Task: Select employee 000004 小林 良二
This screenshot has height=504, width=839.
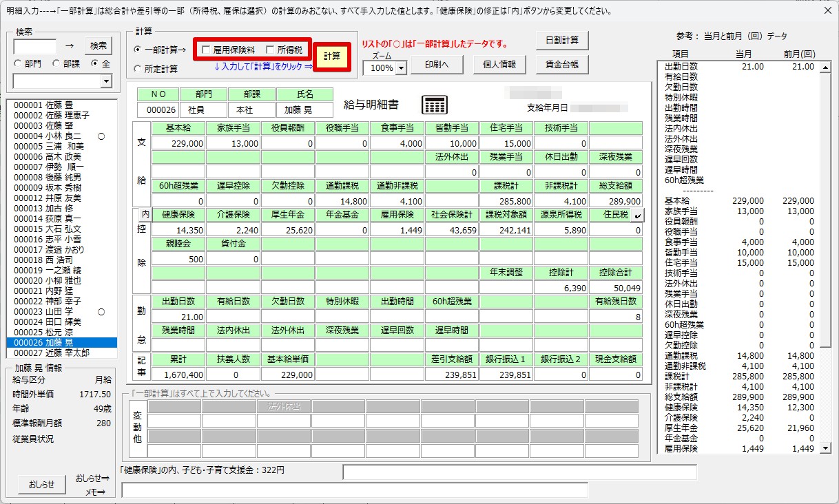Action: click(x=61, y=136)
